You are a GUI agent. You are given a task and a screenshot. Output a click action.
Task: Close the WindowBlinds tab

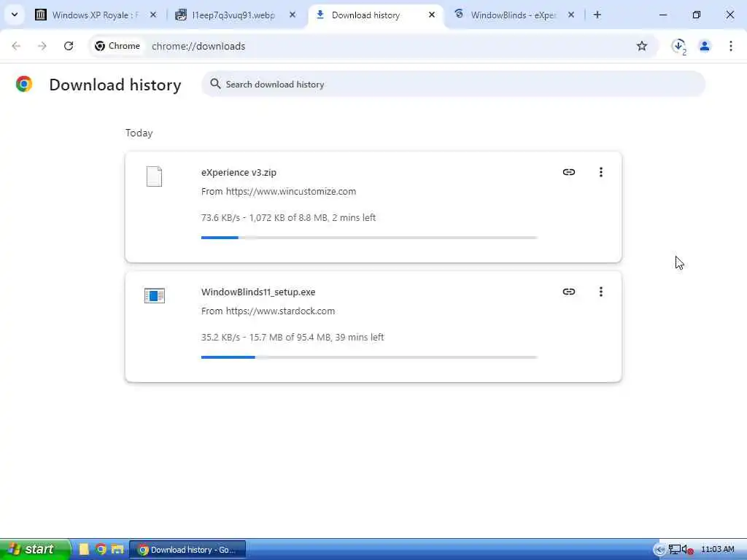(570, 15)
